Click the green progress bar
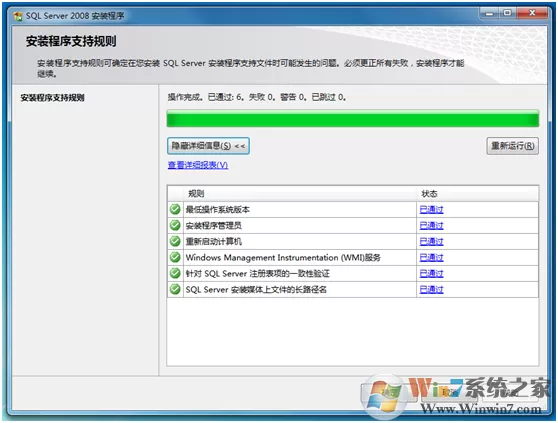The height and width of the screenshot is (423, 558). tap(353, 118)
